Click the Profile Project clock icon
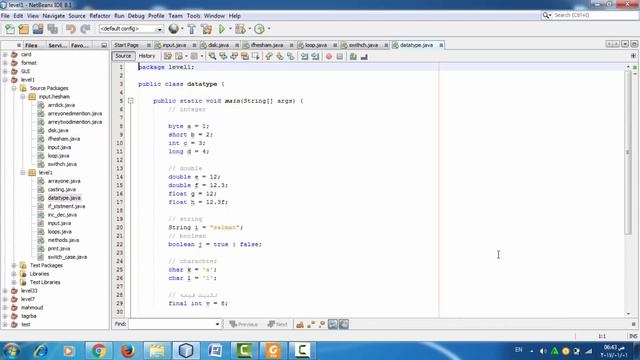This screenshot has width=640, height=360. pyautogui.click(x=259, y=29)
